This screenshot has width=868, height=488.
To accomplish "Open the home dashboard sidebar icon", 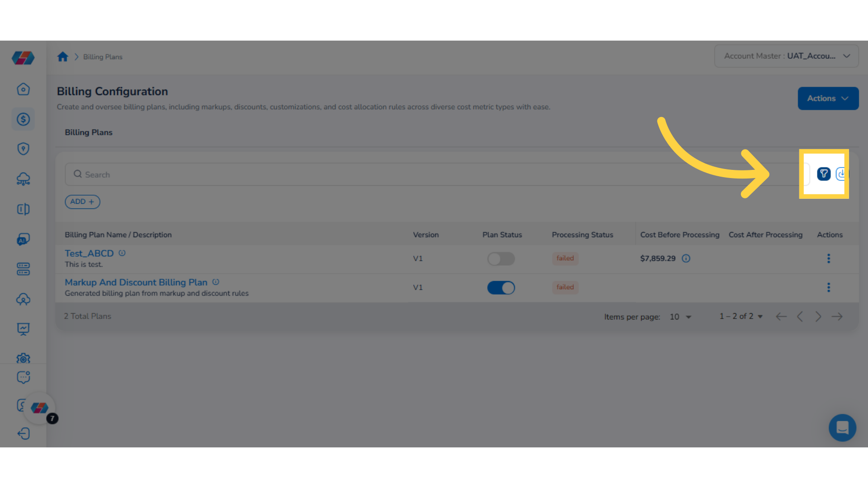I will [x=23, y=89].
